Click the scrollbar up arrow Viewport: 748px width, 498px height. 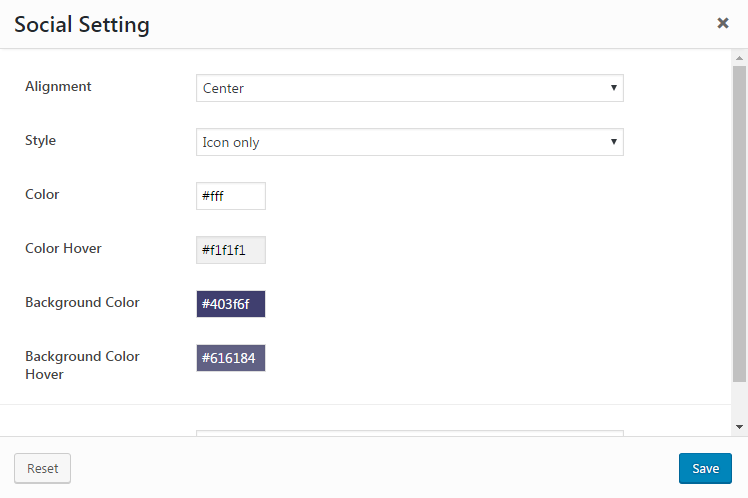point(740,59)
